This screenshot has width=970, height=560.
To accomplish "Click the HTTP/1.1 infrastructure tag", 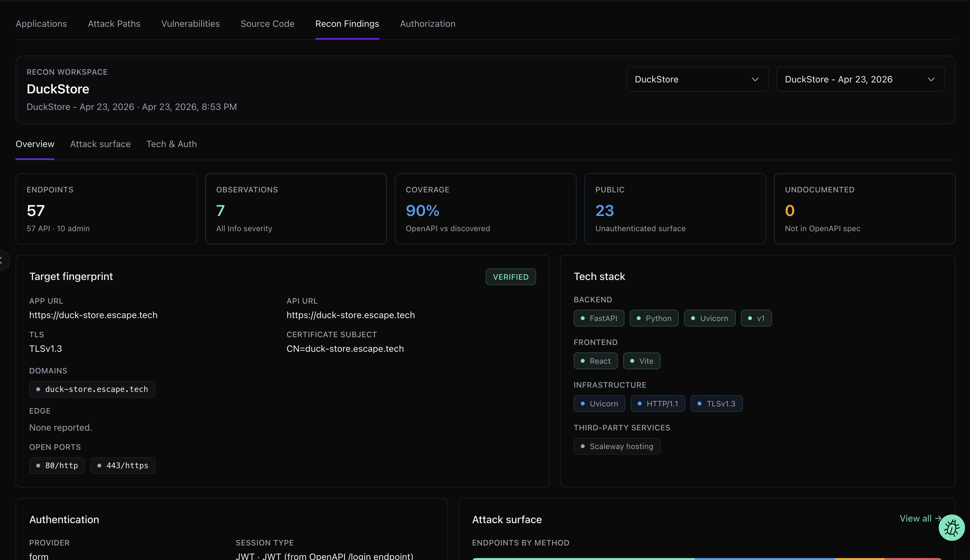I will 657,404.
